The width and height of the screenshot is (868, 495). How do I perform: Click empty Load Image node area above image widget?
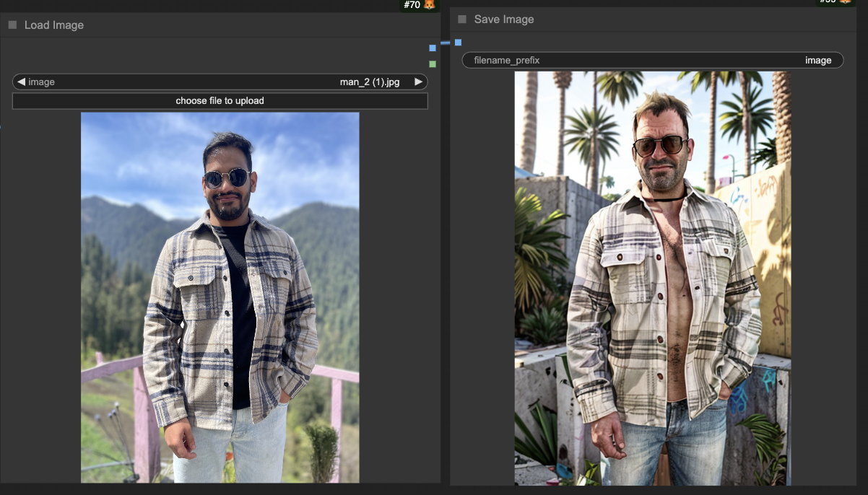click(x=217, y=55)
